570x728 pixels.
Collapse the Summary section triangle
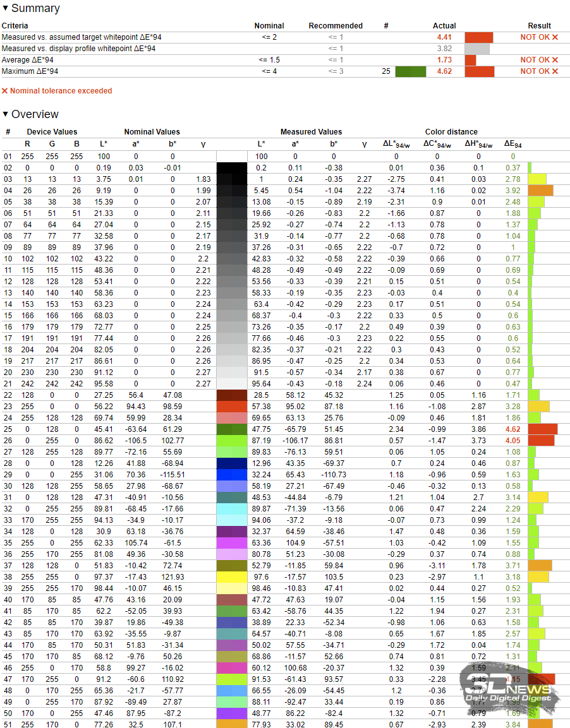tap(5, 8)
